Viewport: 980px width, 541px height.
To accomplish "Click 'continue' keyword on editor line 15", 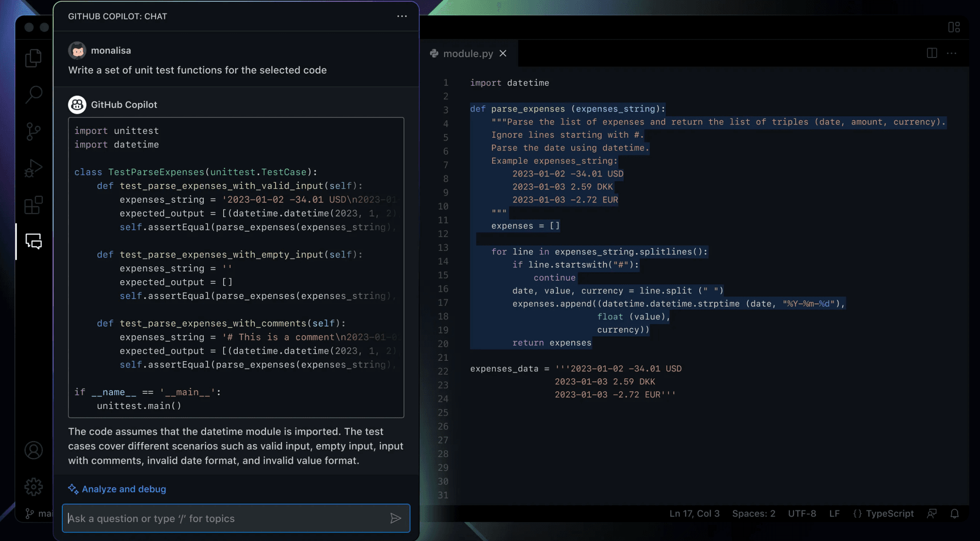I will pos(554,278).
